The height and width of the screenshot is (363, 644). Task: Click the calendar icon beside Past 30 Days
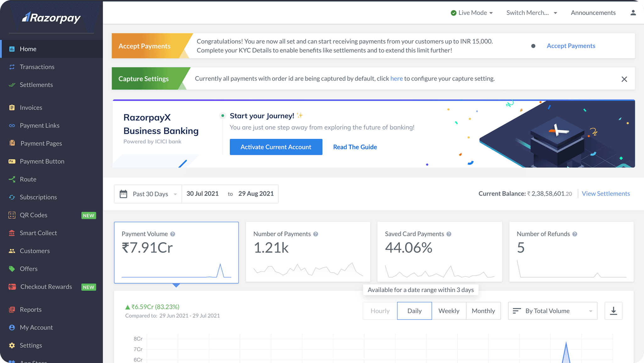(123, 194)
